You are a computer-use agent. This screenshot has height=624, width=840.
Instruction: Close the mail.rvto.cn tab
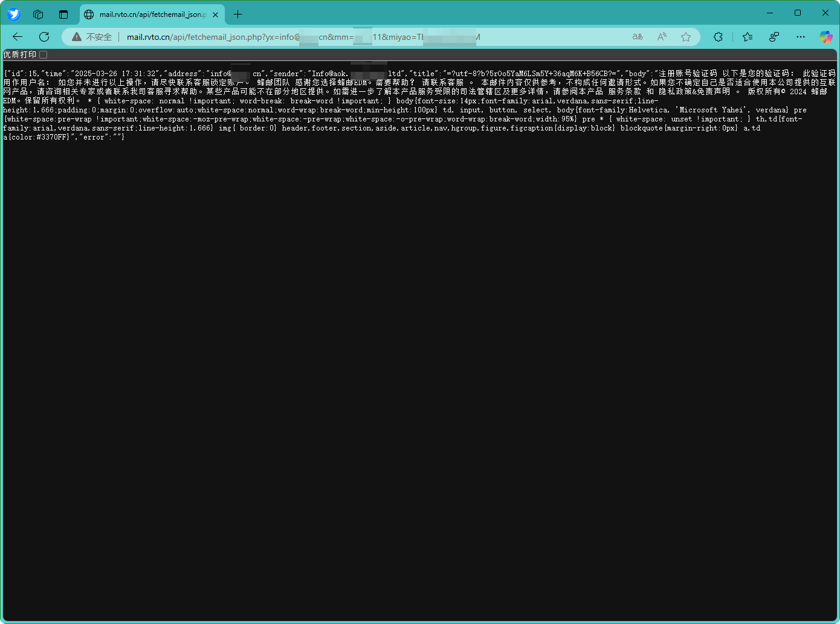tap(215, 14)
